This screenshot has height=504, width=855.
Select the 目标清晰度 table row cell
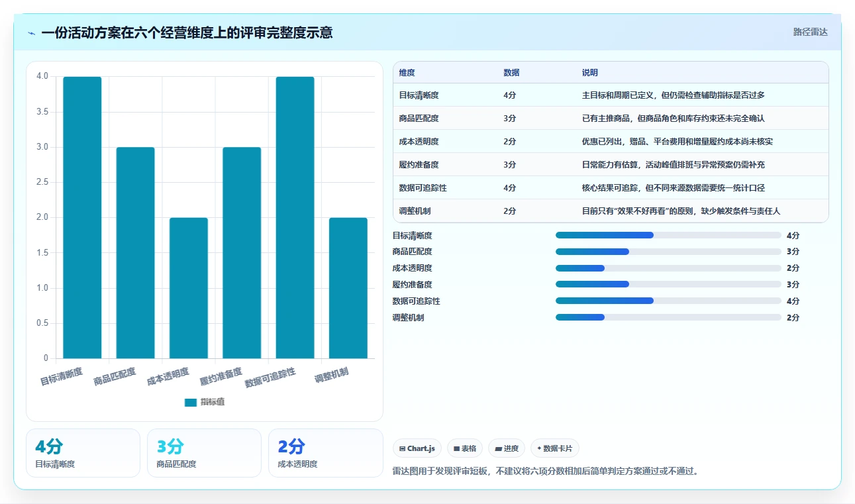(x=419, y=95)
